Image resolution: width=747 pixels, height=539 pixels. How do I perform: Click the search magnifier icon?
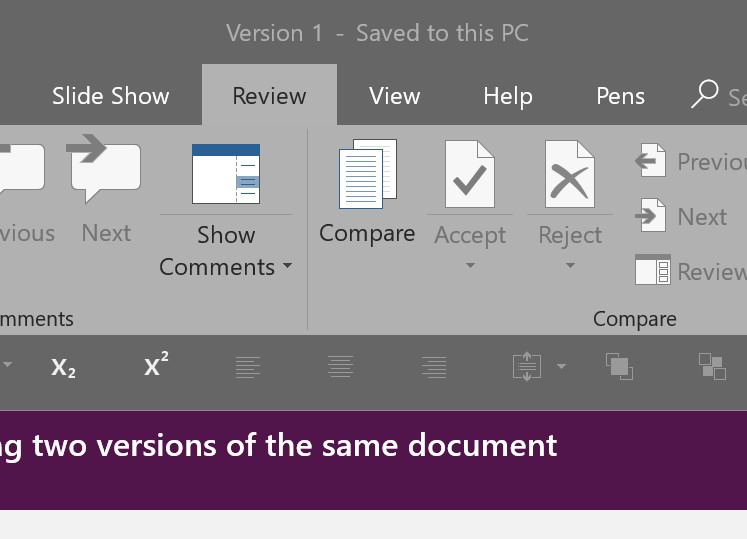tap(705, 95)
